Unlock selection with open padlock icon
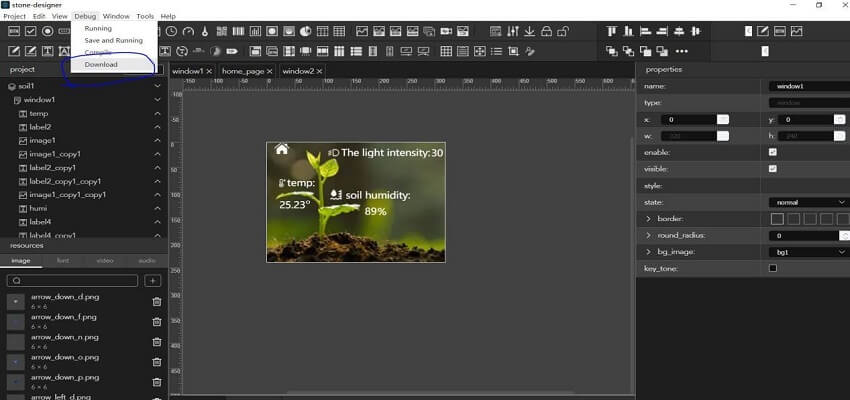 563,31
